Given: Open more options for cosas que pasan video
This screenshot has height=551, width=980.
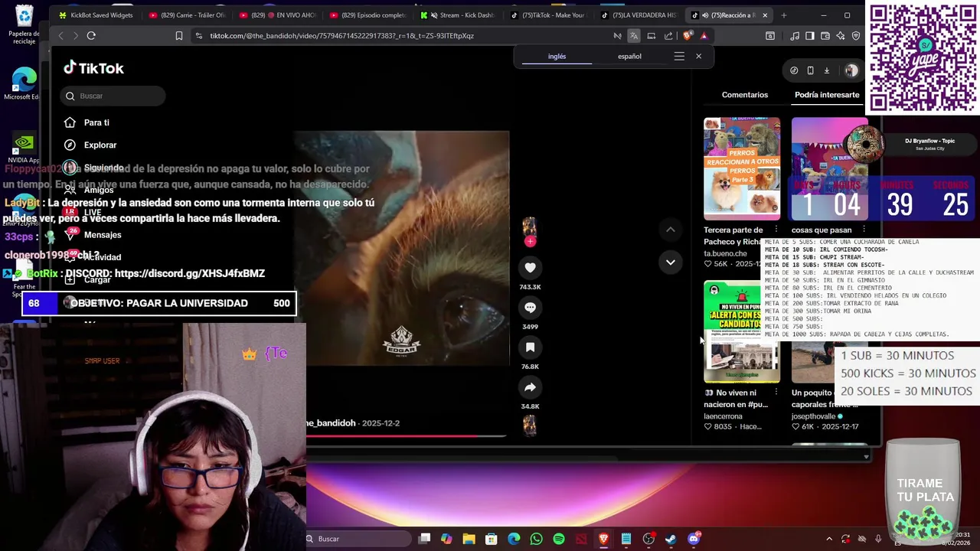Looking at the screenshot, I should coord(864,230).
